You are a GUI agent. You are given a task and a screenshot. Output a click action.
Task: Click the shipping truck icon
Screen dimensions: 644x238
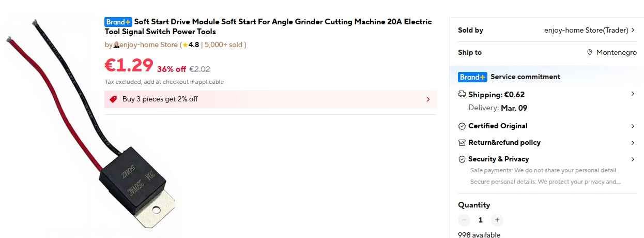(462, 94)
